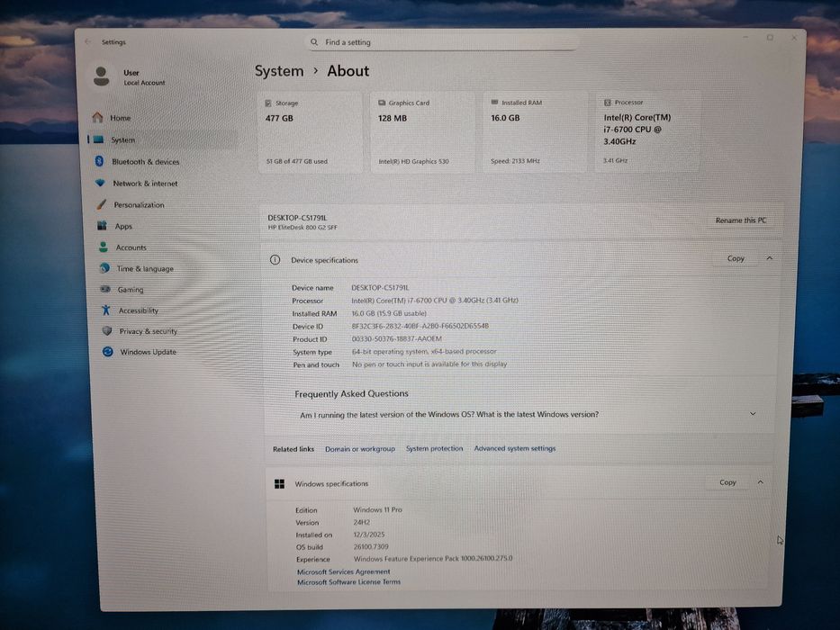
Task: Click the Bluetooth & devices icon
Action: pos(99,161)
